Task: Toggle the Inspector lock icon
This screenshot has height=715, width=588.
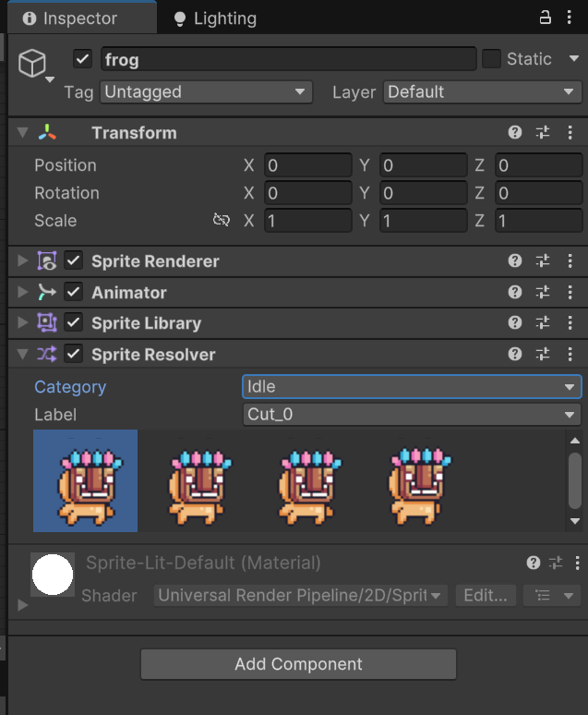Action: coord(546,18)
